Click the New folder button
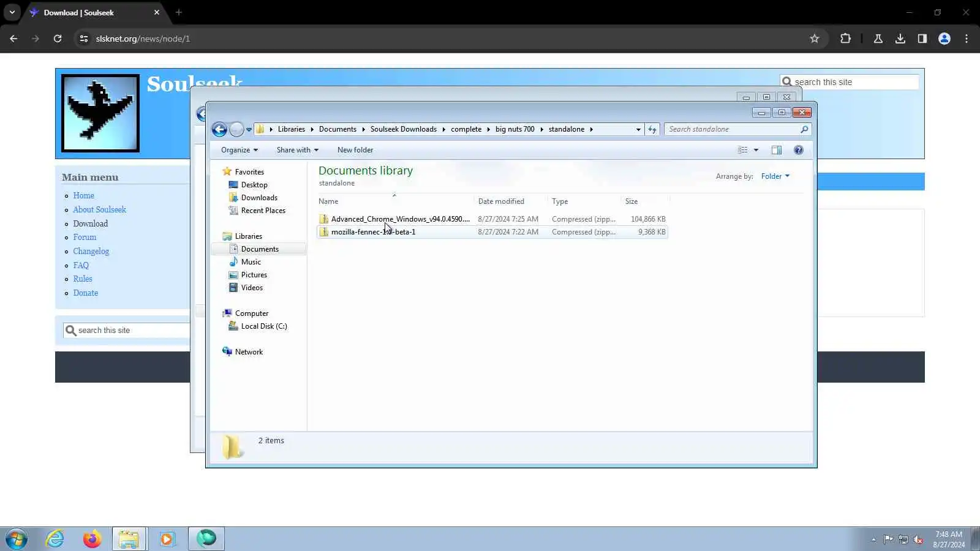The height and width of the screenshot is (551, 980). [x=355, y=150]
